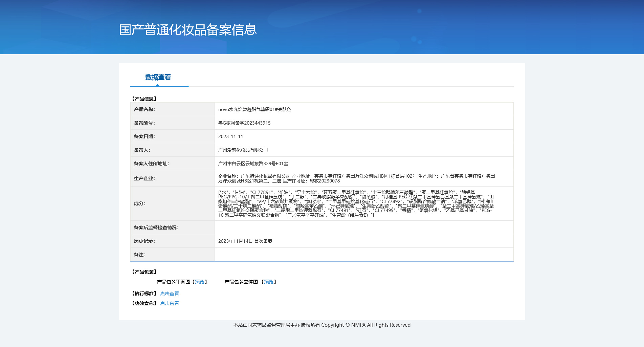Click the empty 备注 value cell
The image size is (644, 347).
tap(364, 255)
